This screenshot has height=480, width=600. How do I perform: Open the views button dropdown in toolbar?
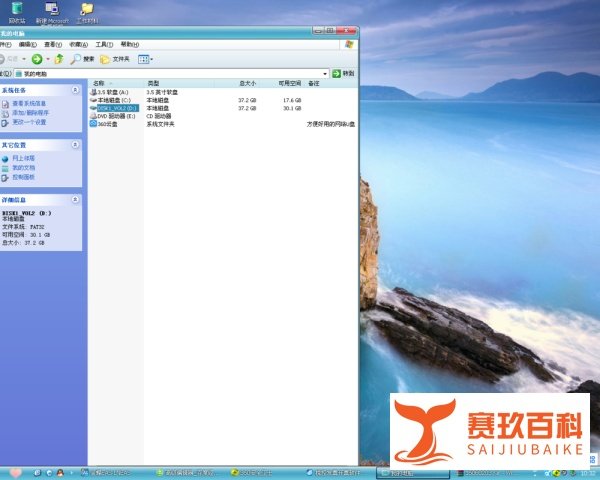click(145, 59)
